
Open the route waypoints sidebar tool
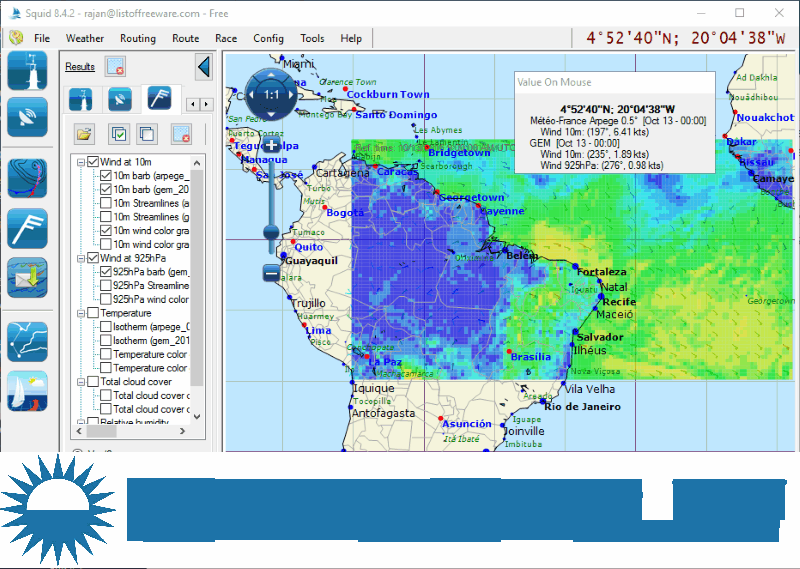tap(27, 340)
